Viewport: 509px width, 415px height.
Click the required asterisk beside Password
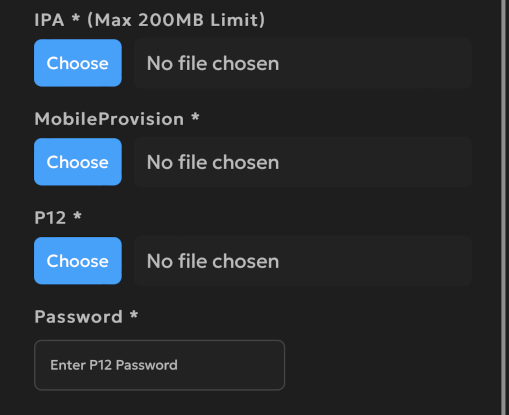click(x=134, y=314)
